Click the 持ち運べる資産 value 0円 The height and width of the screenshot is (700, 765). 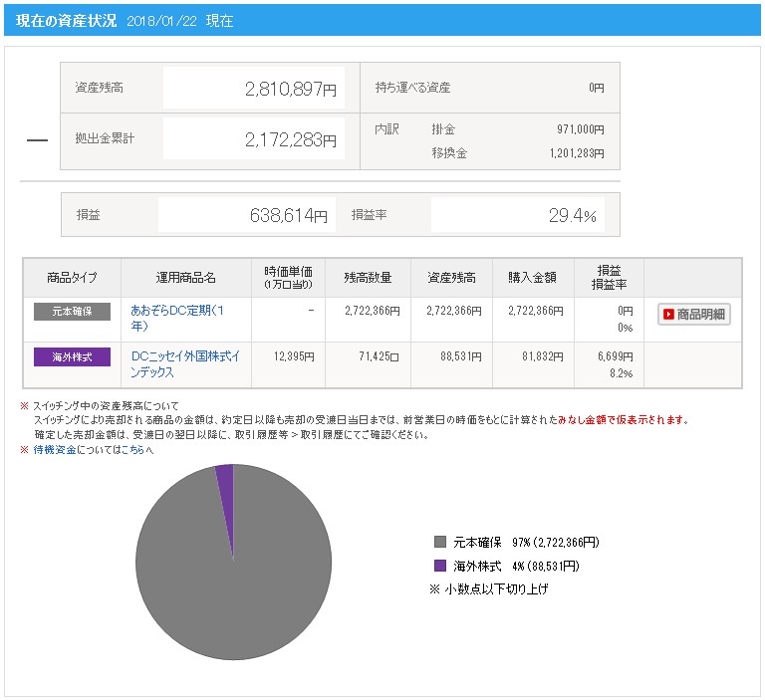(x=597, y=88)
